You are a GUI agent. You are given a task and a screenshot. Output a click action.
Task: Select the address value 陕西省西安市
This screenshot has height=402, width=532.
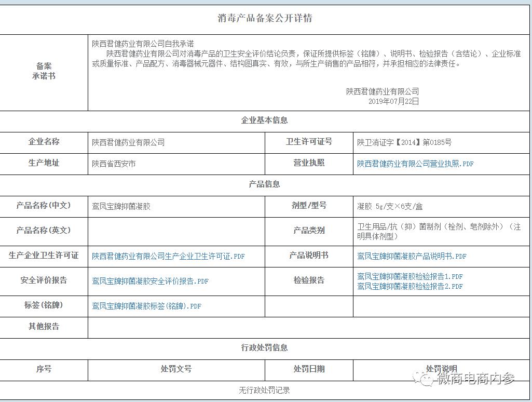(x=114, y=164)
